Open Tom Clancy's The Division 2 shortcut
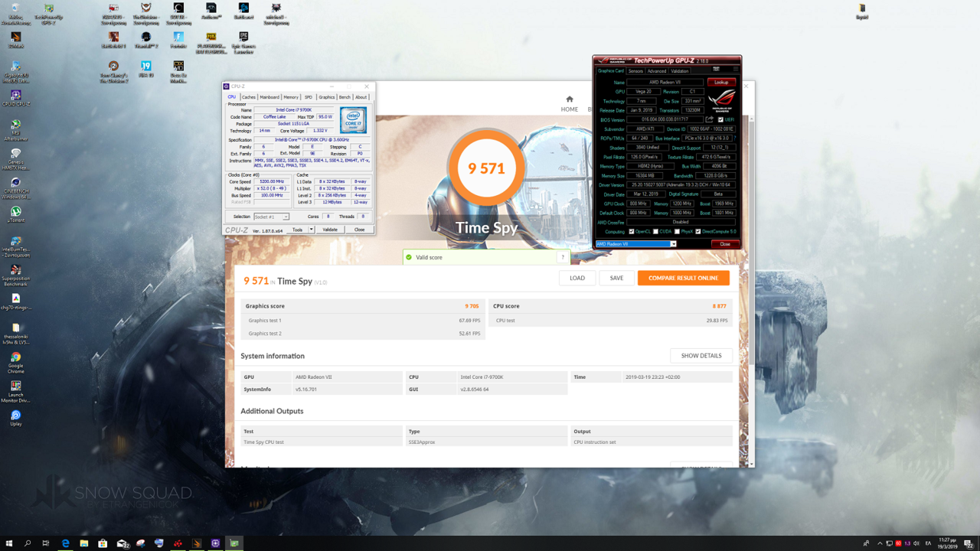Viewport: 980px width, 551px height. [113, 71]
